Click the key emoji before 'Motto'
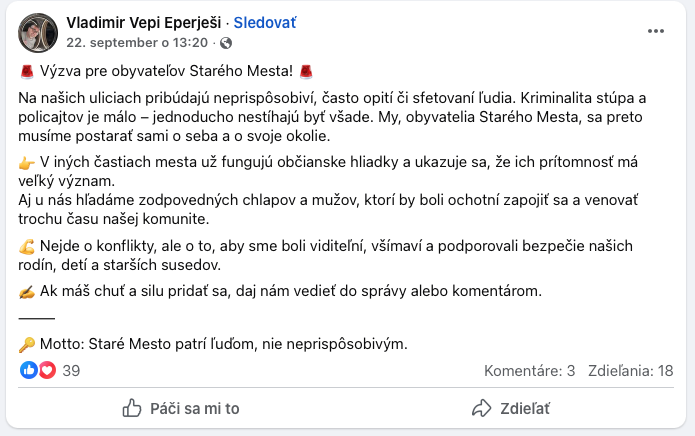Image resolution: width=695 pixels, height=436 pixels. pos(27,344)
